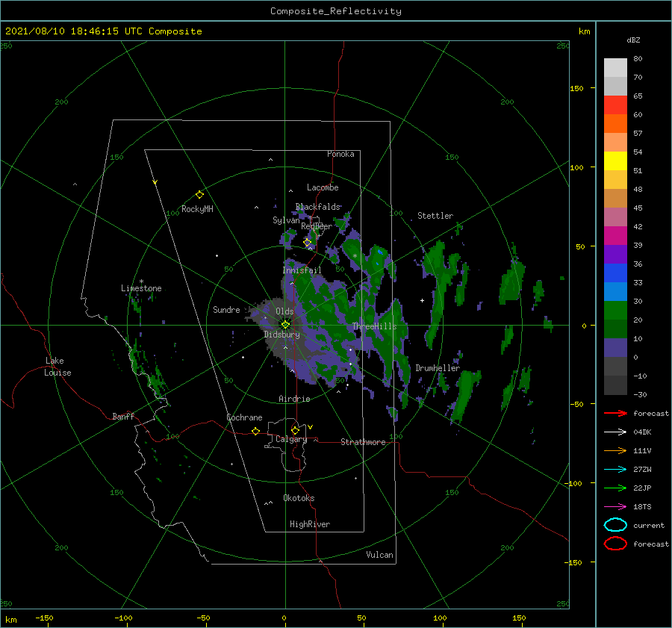Click the Drumheller city label
Viewport: 672px width, 628px height.
coord(438,368)
